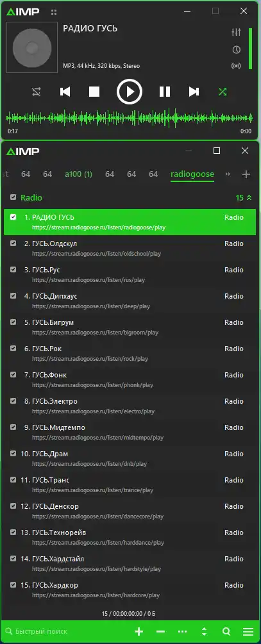Click the hardcore stream URL text

click(96, 595)
